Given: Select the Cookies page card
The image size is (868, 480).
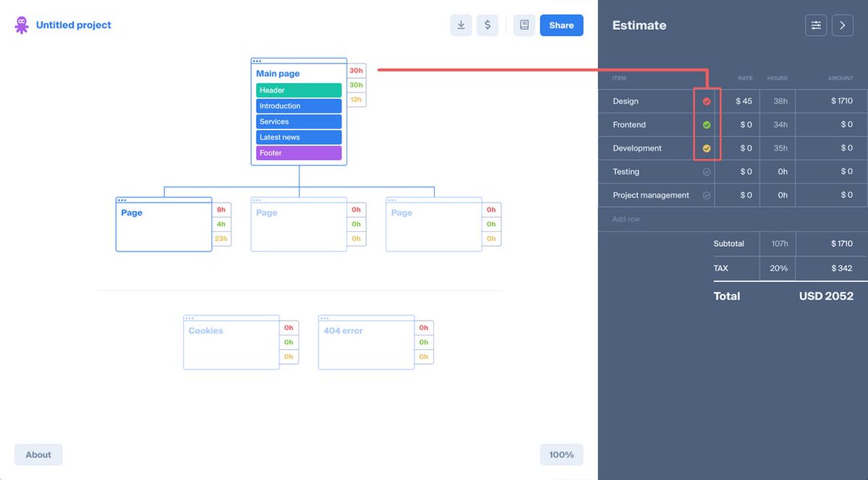Looking at the screenshot, I should (231, 343).
